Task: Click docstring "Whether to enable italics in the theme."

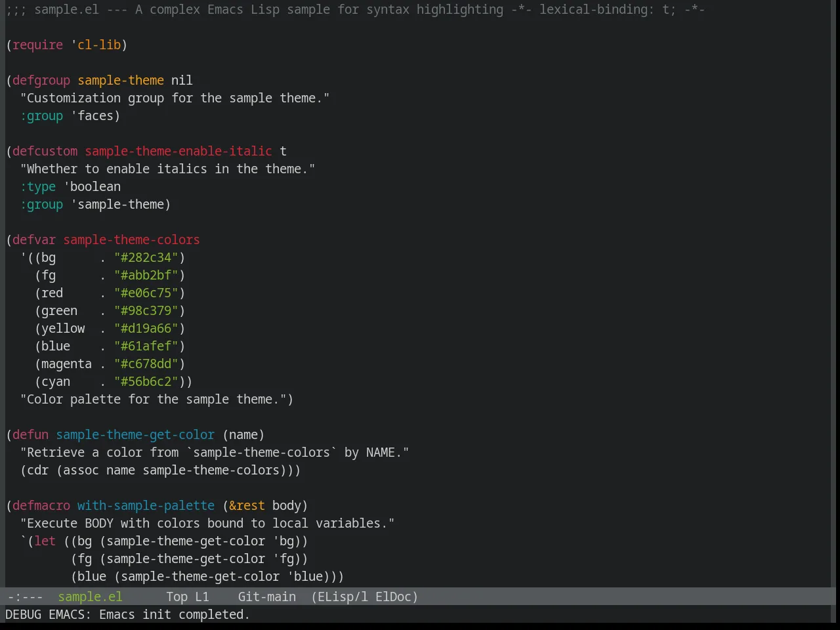Action: (x=167, y=169)
